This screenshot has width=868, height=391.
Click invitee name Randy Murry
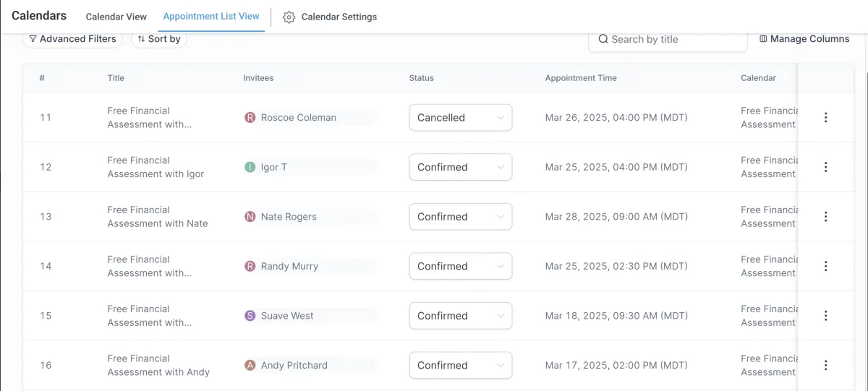[x=289, y=266]
